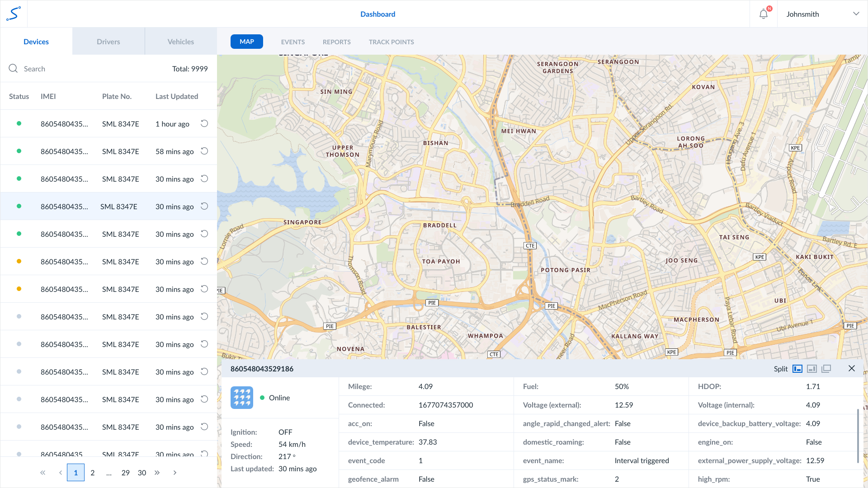The width and height of the screenshot is (868, 488).
Task: Click the Dashboard link
Action: click(x=377, y=14)
